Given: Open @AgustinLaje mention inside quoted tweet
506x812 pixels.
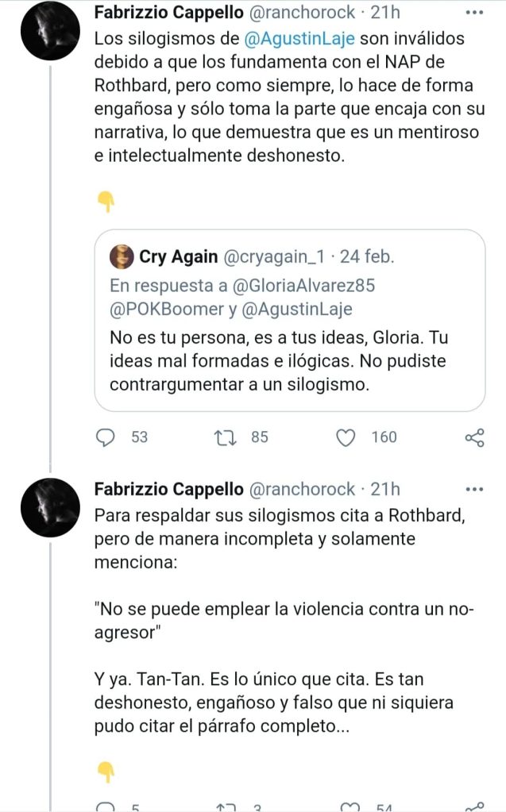Looking at the screenshot, I should pyautogui.click(x=297, y=309).
